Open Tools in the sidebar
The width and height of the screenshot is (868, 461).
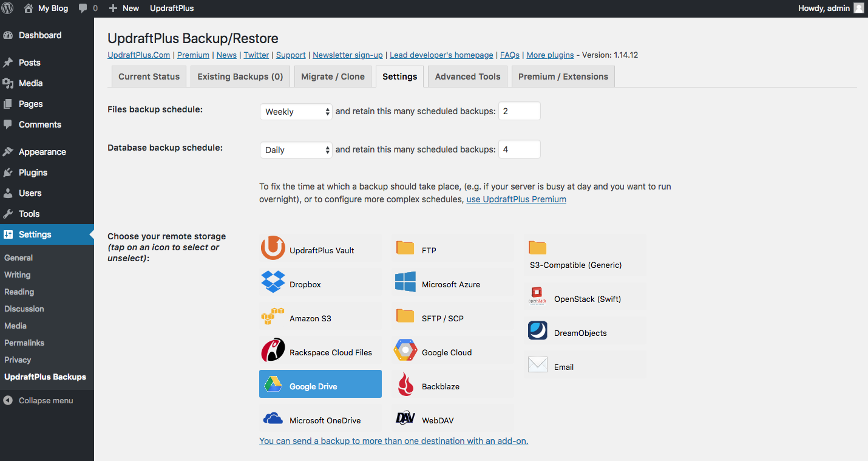click(x=47, y=214)
